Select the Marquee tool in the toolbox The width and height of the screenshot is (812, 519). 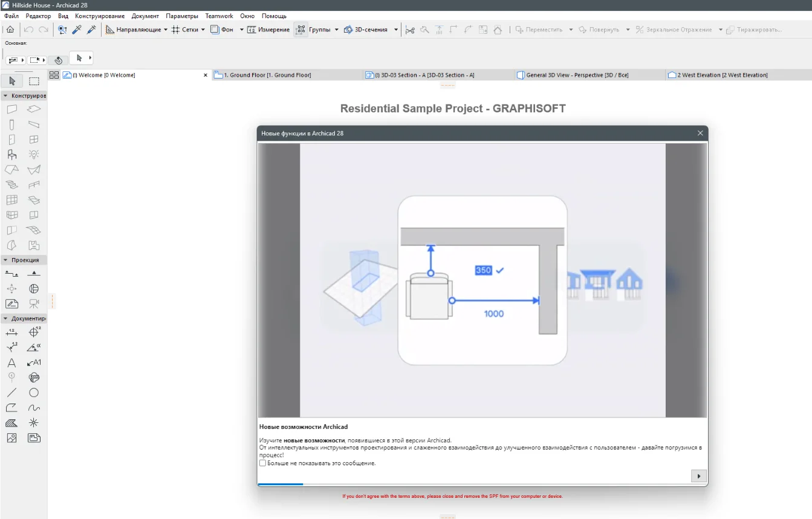34,81
